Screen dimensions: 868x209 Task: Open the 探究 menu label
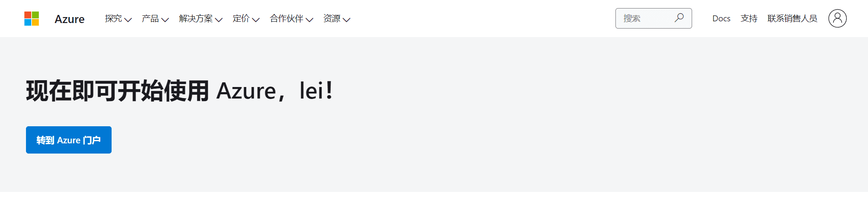tap(113, 18)
